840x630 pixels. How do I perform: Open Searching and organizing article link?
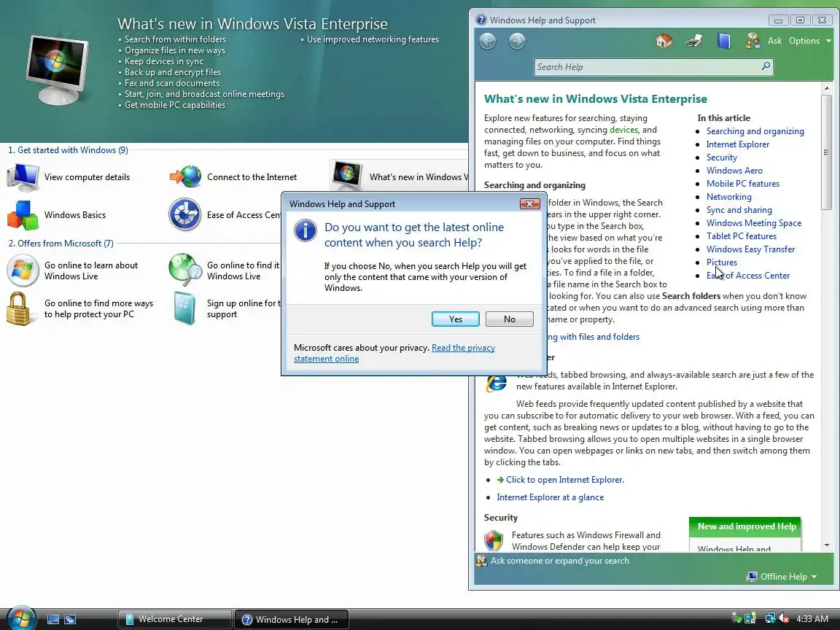point(755,131)
